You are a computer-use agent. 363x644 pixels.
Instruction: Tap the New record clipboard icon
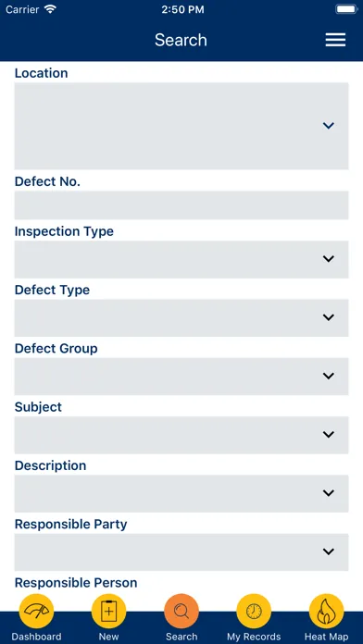pos(108,611)
